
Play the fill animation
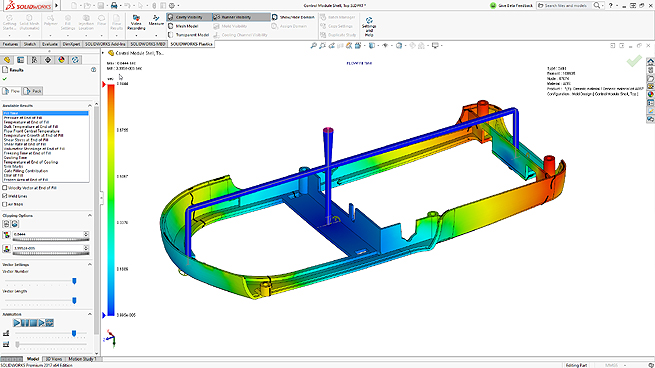(17, 322)
